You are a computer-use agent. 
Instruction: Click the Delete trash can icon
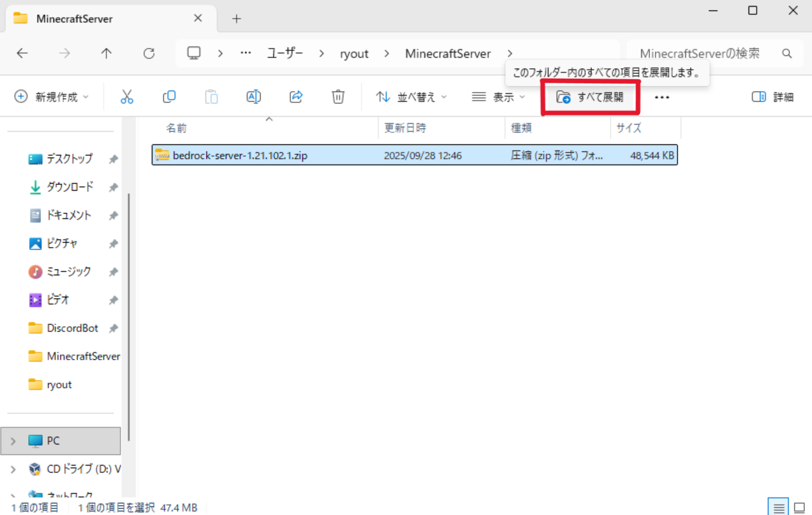click(x=338, y=97)
